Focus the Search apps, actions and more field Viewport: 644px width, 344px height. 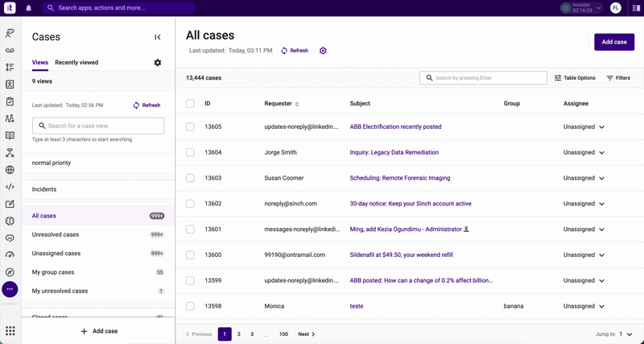click(118, 8)
